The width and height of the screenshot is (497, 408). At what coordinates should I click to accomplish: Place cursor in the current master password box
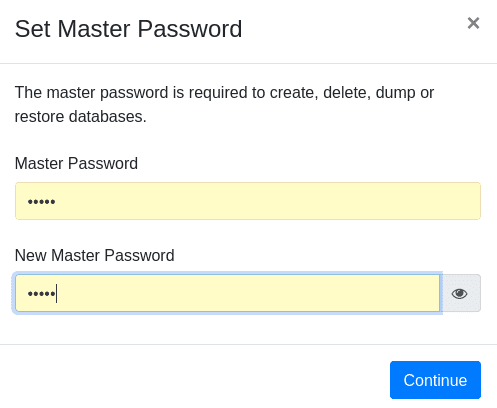pyautogui.click(x=248, y=201)
